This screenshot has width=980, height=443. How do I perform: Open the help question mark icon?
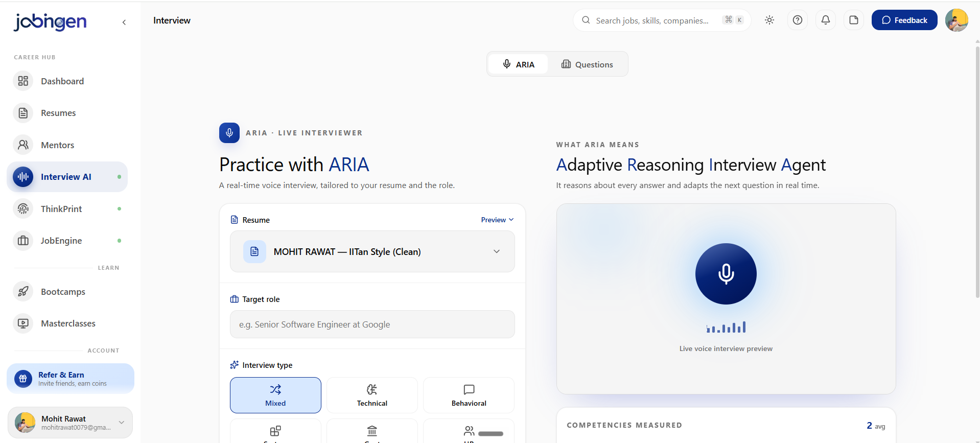[x=798, y=20]
